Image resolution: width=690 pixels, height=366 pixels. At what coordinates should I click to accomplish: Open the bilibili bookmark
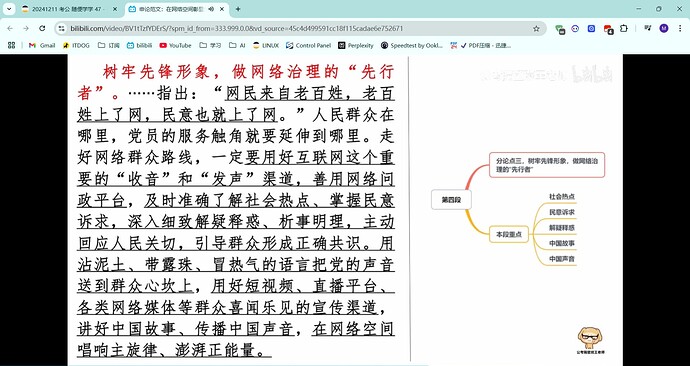point(139,45)
